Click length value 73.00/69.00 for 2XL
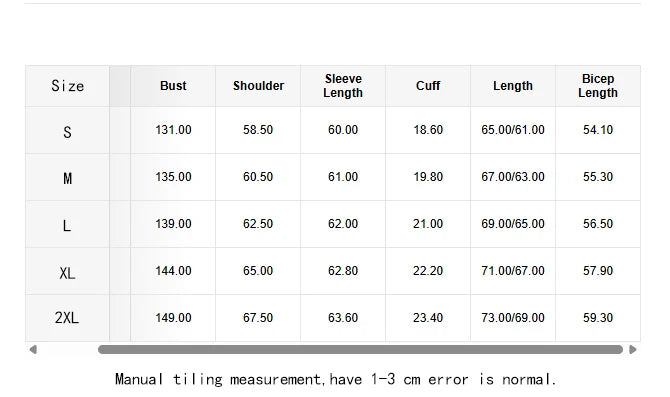The height and width of the screenshot is (397, 670). (513, 318)
